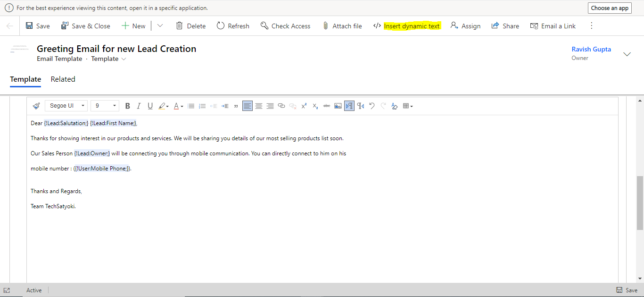Select the insert hyperlink icon
The image size is (644, 297).
pyautogui.click(x=281, y=106)
